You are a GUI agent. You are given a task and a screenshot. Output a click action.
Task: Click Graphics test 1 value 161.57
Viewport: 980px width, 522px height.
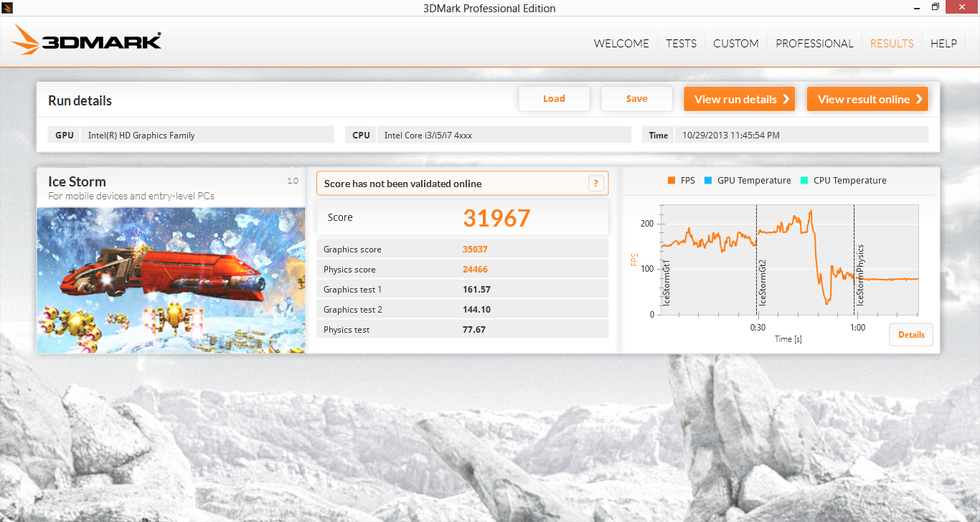pos(477,290)
